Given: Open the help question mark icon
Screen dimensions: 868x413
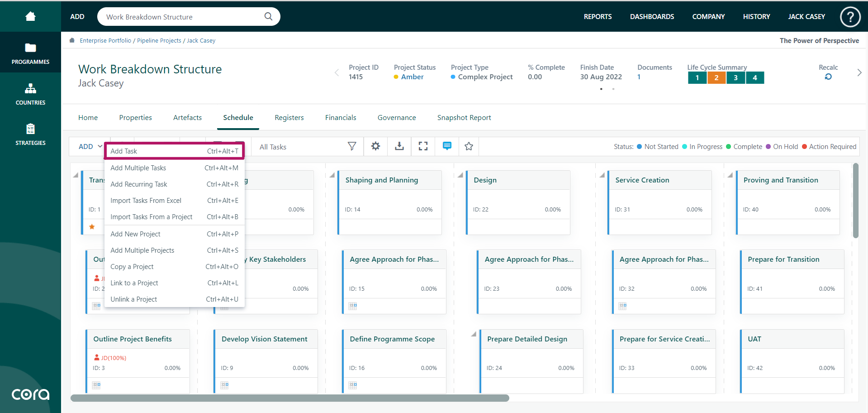Looking at the screenshot, I should (850, 17).
